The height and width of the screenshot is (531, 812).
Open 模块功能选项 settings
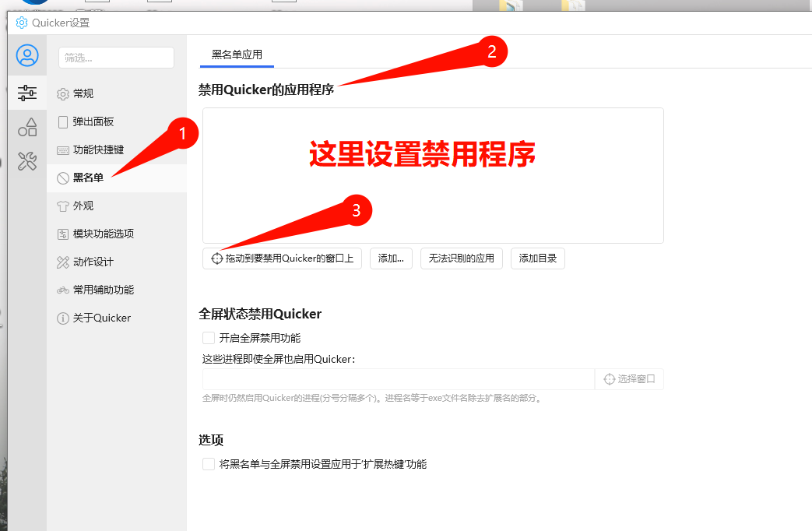pyautogui.click(x=117, y=234)
